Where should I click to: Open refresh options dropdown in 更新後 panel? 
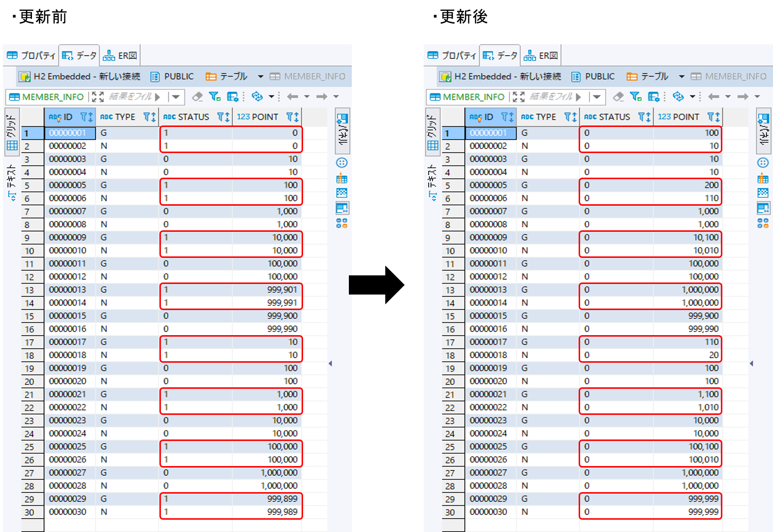point(692,96)
